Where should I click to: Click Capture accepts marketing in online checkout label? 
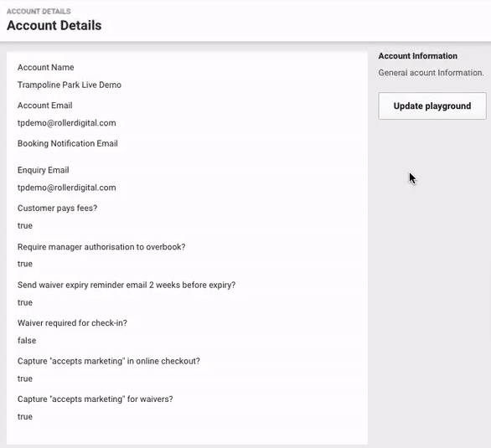[x=109, y=361]
